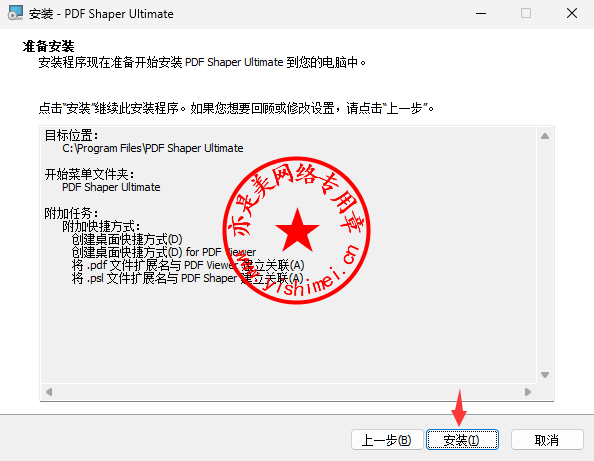This screenshot has height=461, width=594.
Task: Click the down arrow of vertical scrollbar
Action: [545, 375]
